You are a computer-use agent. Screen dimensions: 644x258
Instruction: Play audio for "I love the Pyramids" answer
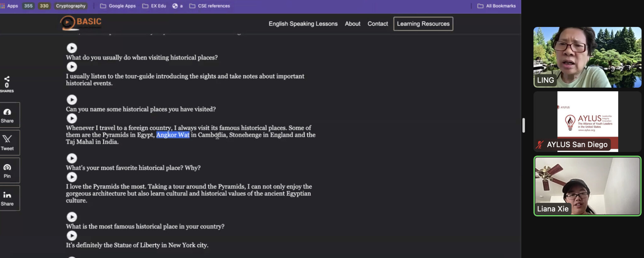[x=72, y=177]
